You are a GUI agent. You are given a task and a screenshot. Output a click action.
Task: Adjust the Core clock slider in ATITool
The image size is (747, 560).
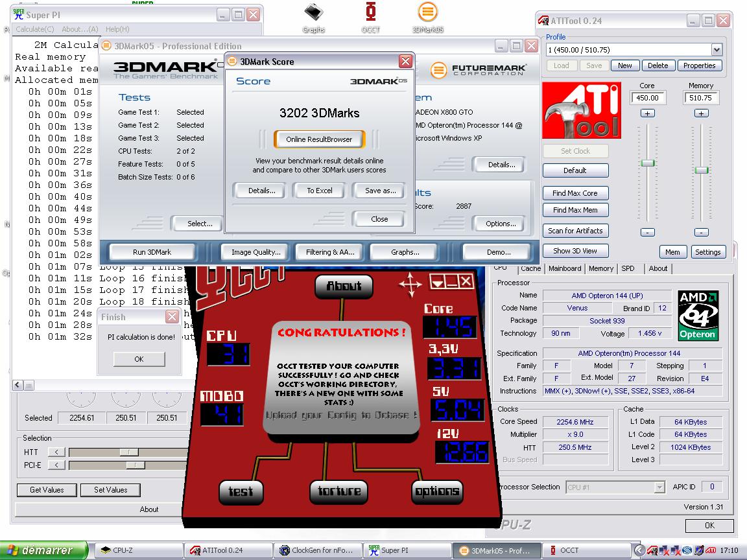[647, 163]
